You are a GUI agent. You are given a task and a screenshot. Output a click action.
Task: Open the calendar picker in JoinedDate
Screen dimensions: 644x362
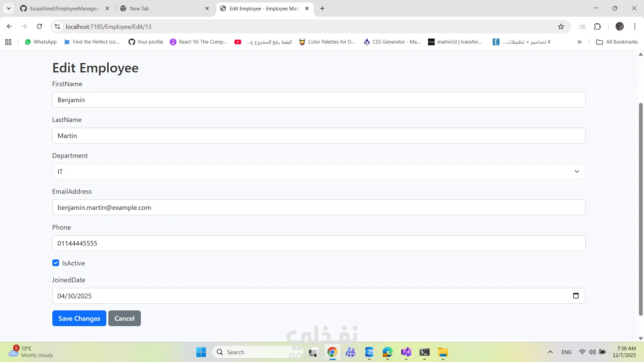576,296
